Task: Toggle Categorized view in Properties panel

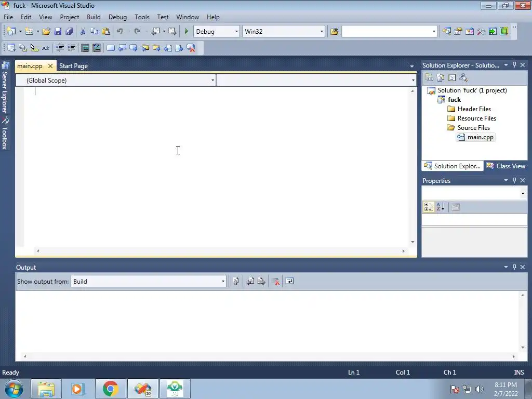Action: click(429, 207)
